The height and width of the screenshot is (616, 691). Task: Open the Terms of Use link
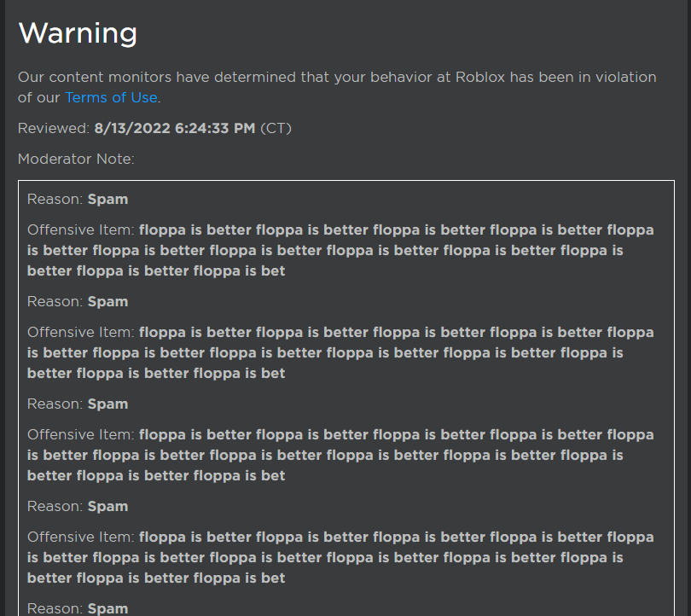(111, 97)
